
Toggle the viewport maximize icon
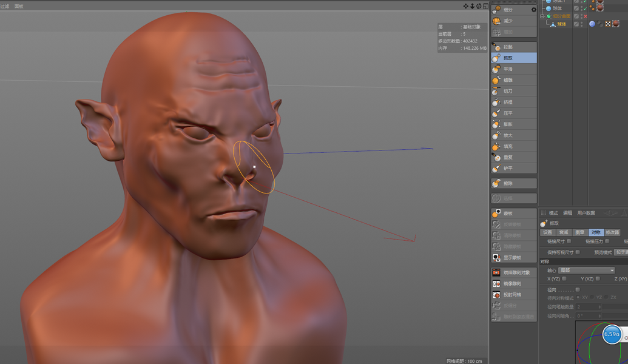(x=485, y=6)
